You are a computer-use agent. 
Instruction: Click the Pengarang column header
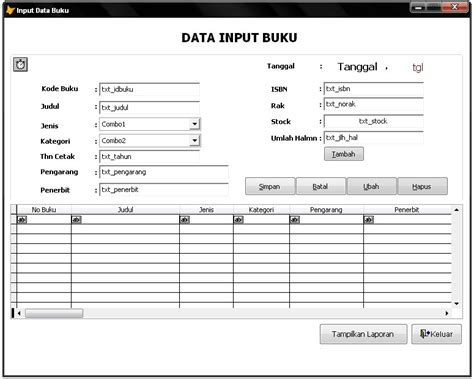pyautogui.click(x=326, y=210)
